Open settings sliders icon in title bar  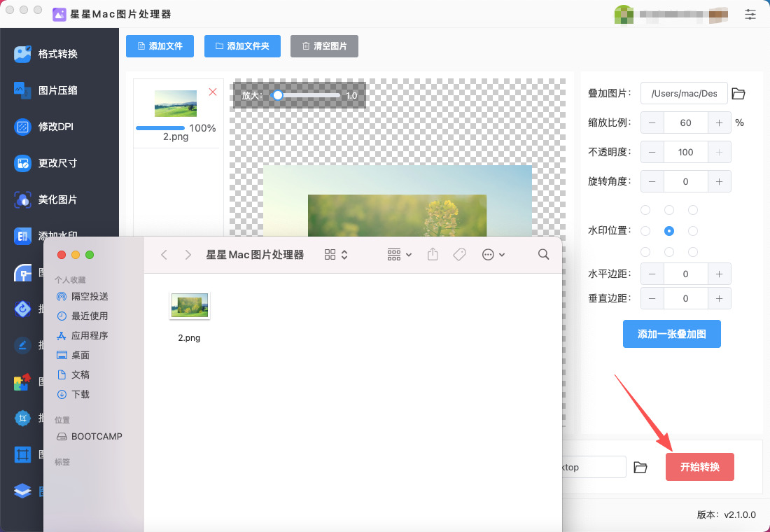[750, 14]
